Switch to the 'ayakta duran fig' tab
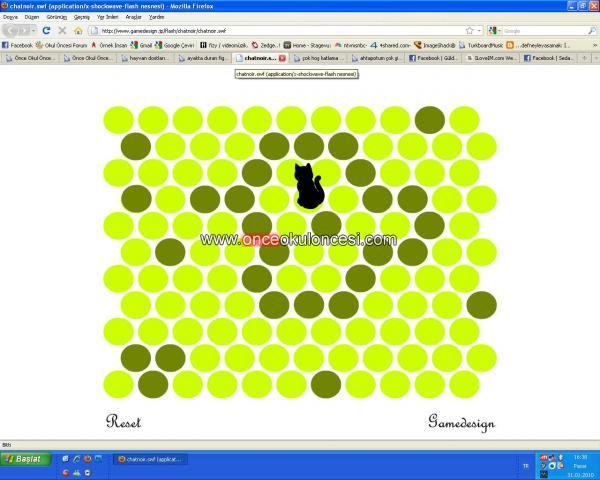Image resolution: width=600 pixels, height=480 pixels. (203, 58)
